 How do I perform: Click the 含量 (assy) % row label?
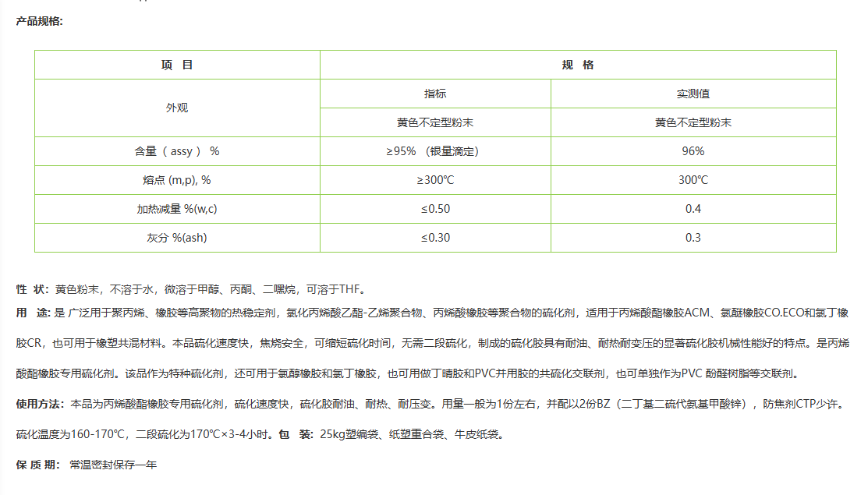177,151
